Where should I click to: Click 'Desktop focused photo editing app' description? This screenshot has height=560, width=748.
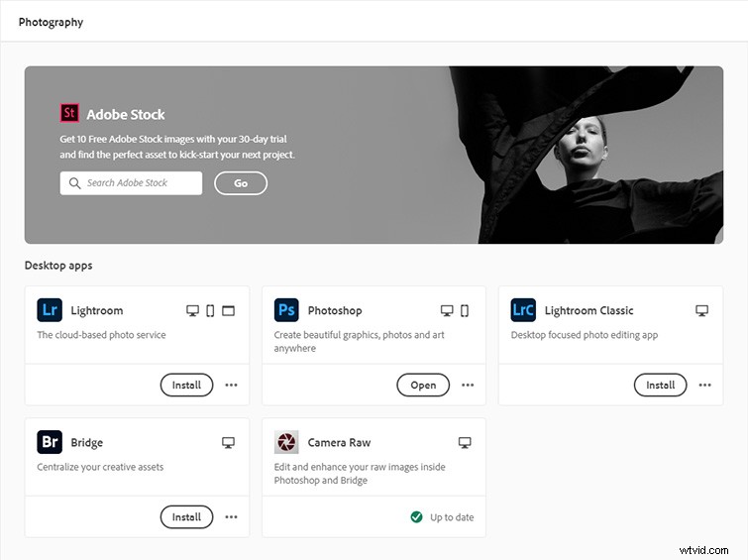(585, 335)
